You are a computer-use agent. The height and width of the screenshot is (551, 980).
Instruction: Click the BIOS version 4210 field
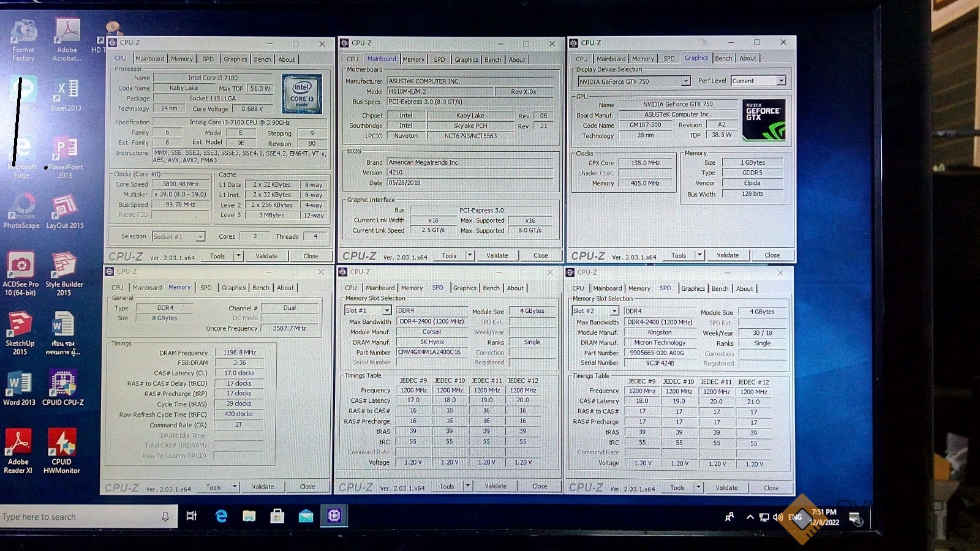click(x=470, y=172)
